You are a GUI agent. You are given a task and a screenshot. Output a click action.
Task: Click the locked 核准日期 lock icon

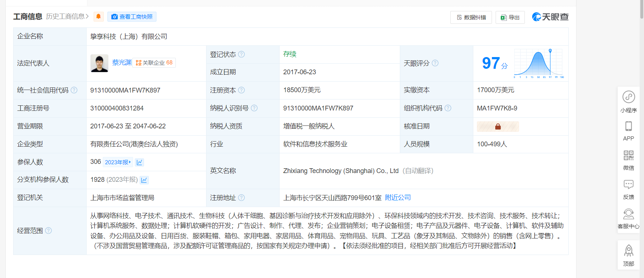(x=498, y=127)
